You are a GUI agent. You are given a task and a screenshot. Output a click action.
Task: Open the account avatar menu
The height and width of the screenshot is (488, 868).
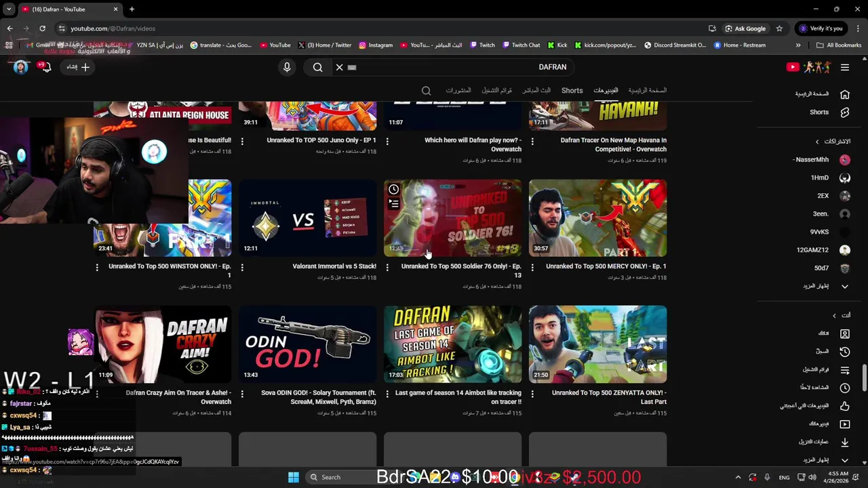(21, 67)
